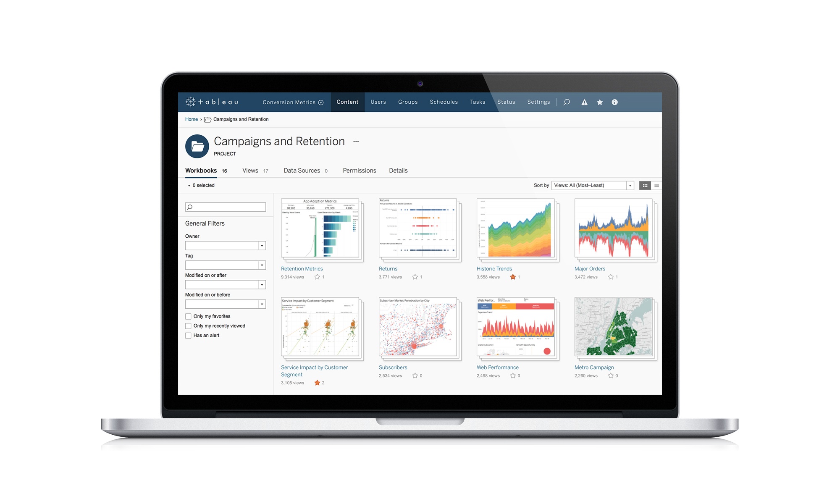Expand the Owner filter dropdown
840x504 pixels.
262,245
